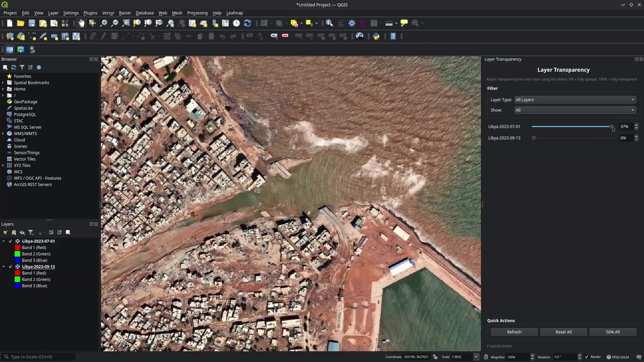Viewport: 644px width, 362px height.
Task: Open the Raster menu
Action: (x=125, y=13)
